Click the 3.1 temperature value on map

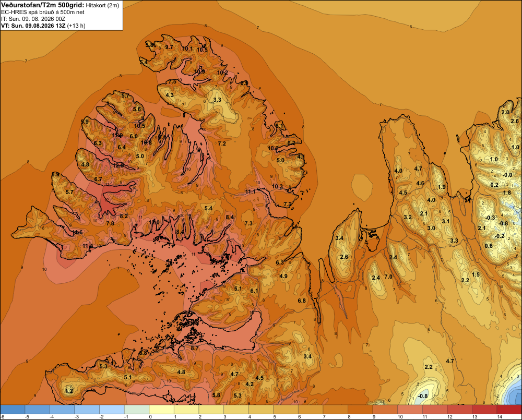coord(445,221)
